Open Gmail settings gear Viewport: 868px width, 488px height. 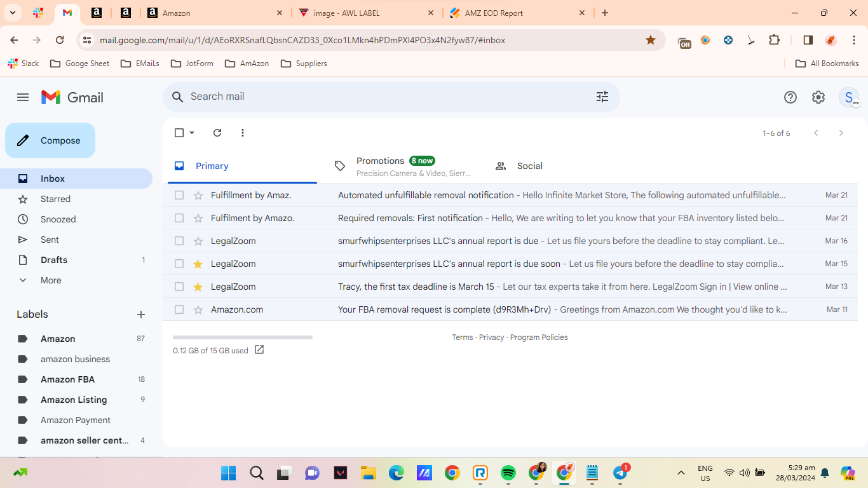[818, 97]
